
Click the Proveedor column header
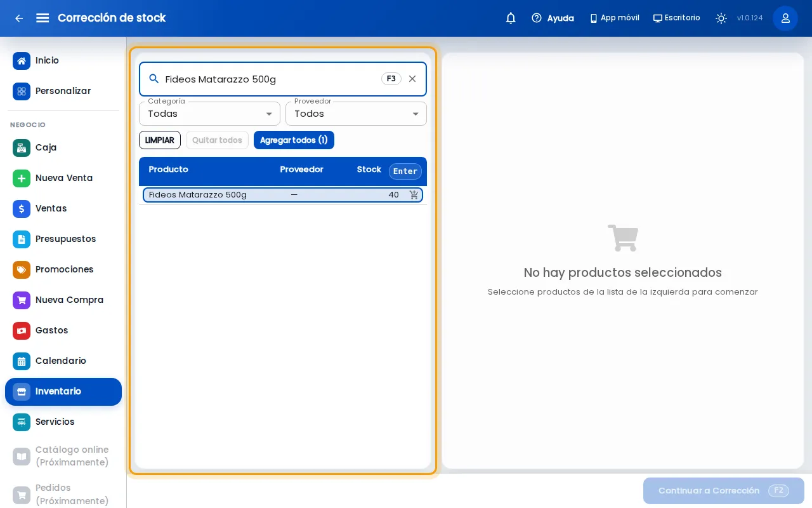click(301, 170)
